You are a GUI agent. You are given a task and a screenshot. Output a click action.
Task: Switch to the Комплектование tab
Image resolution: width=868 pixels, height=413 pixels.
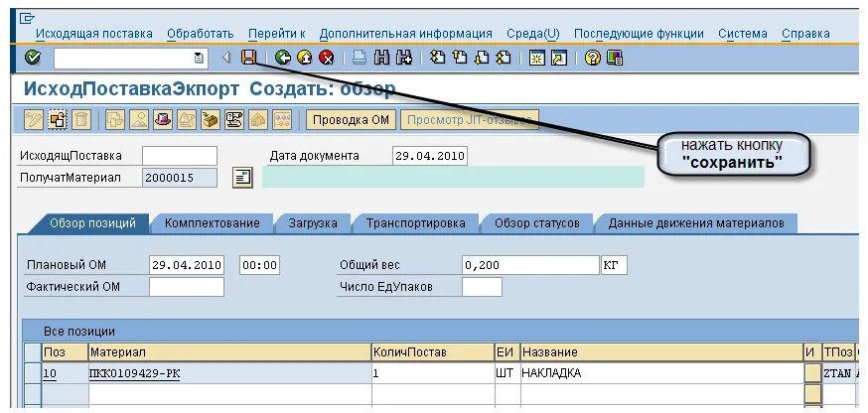212,223
